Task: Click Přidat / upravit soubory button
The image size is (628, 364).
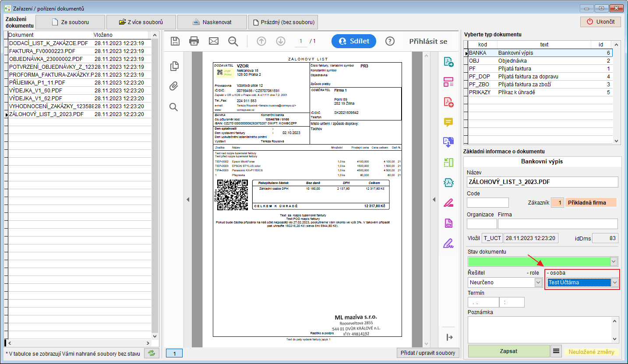Action: (428, 353)
